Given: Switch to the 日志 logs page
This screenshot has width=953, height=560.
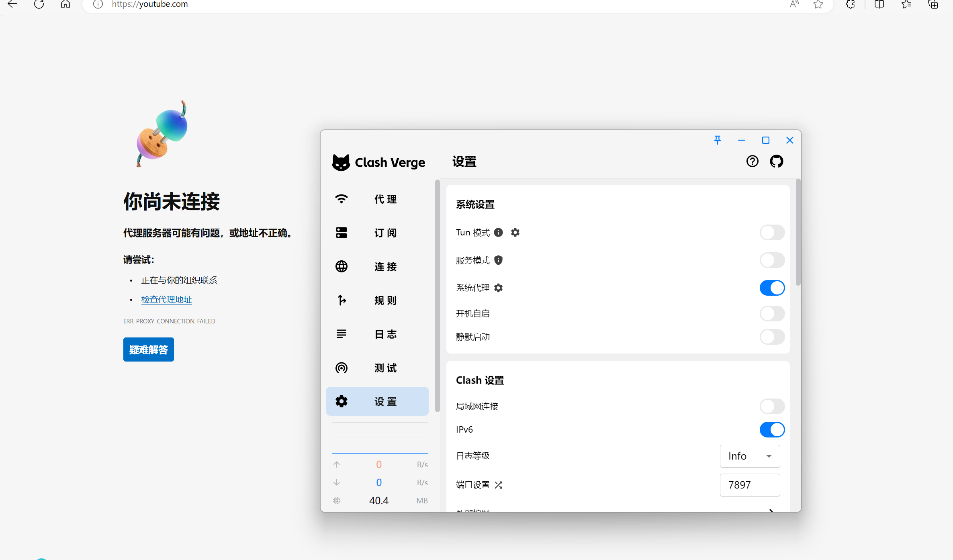Looking at the screenshot, I should coord(377,334).
